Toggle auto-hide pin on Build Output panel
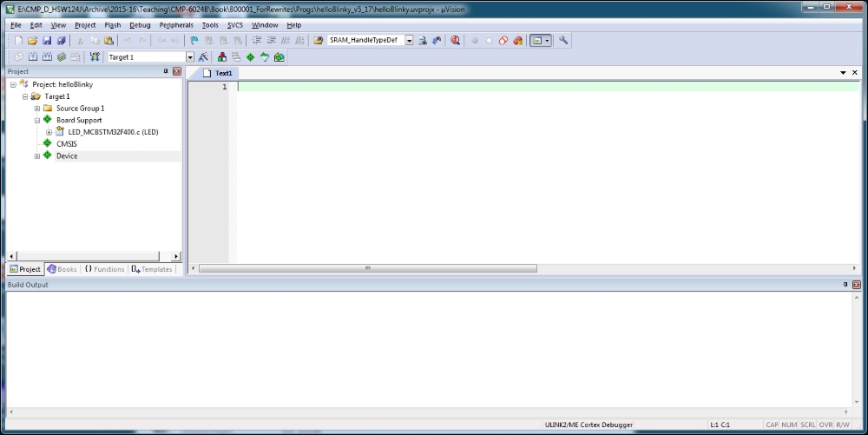The width and height of the screenshot is (868, 435). pyautogui.click(x=845, y=285)
